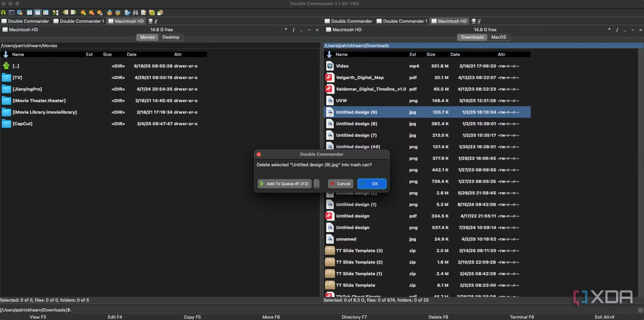Viewport: 644px width, 320px height.
Task: Click the Synchronize Directories folder icon
Action: point(152,13)
